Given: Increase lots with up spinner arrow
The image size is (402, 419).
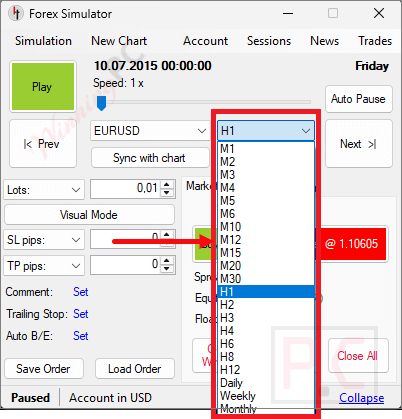Looking at the screenshot, I should pyautogui.click(x=167, y=185).
